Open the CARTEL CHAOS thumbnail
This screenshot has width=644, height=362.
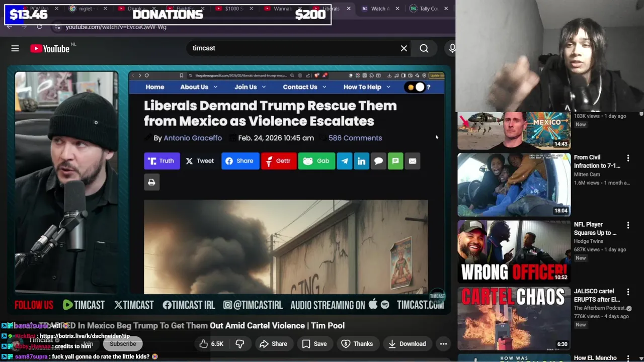pyautogui.click(x=514, y=318)
